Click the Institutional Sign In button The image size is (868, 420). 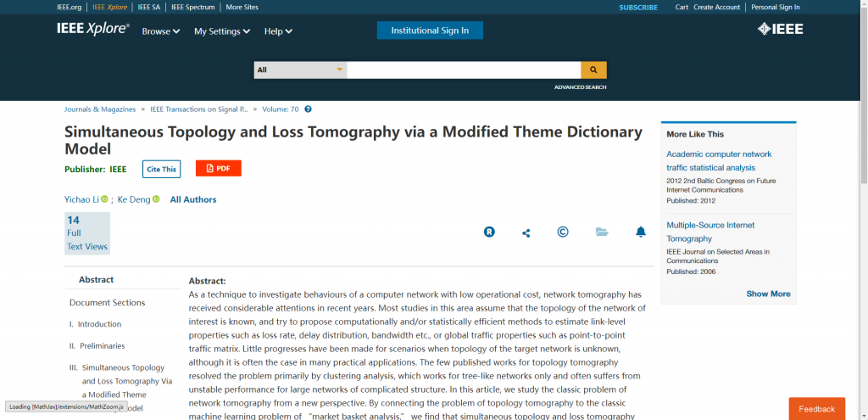pyautogui.click(x=430, y=31)
